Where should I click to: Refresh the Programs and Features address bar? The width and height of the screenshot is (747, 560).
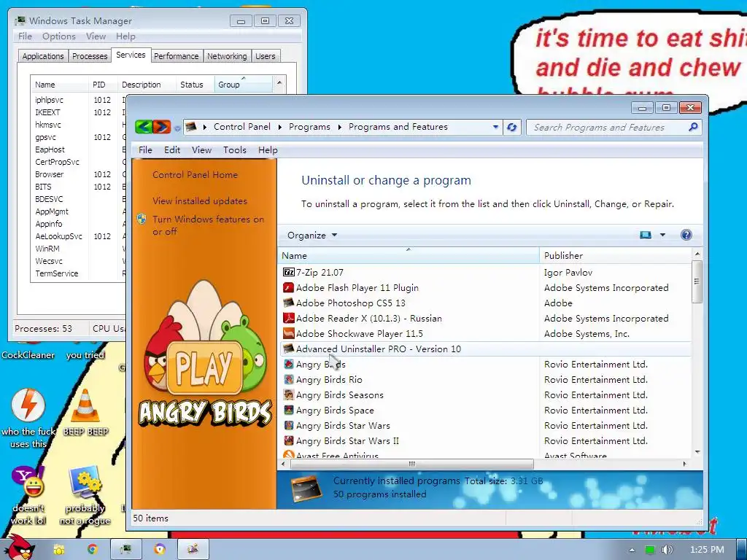(x=511, y=127)
